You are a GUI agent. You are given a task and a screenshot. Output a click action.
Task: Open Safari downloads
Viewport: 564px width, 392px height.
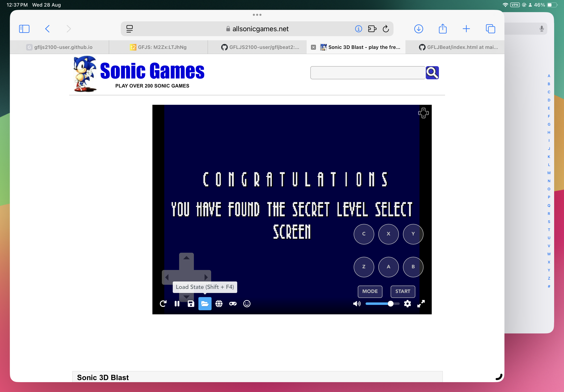418,29
